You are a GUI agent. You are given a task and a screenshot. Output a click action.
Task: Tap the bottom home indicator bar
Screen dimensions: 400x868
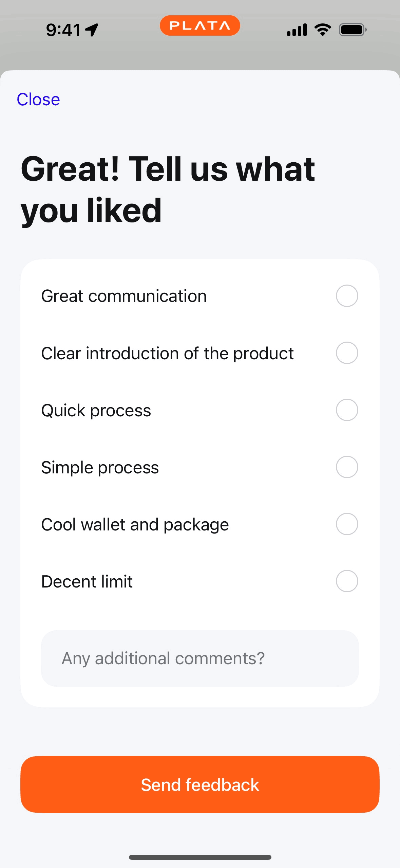pyautogui.click(x=200, y=857)
